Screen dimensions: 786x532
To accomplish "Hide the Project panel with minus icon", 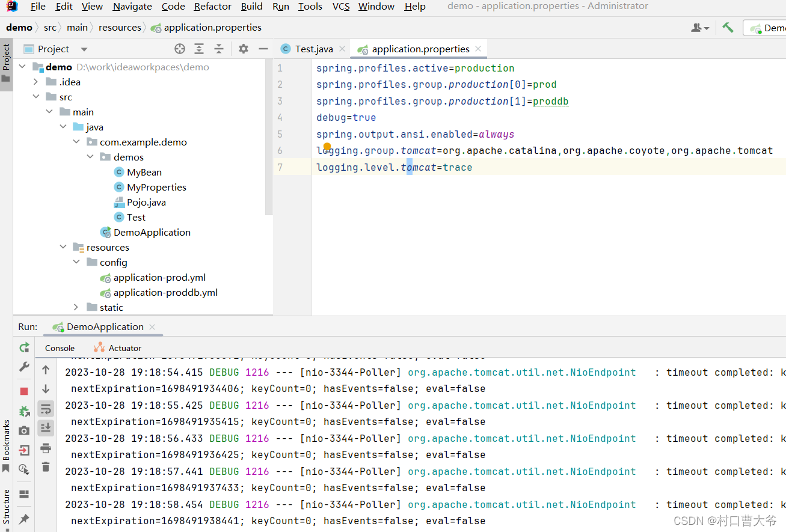I will click(263, 49).
